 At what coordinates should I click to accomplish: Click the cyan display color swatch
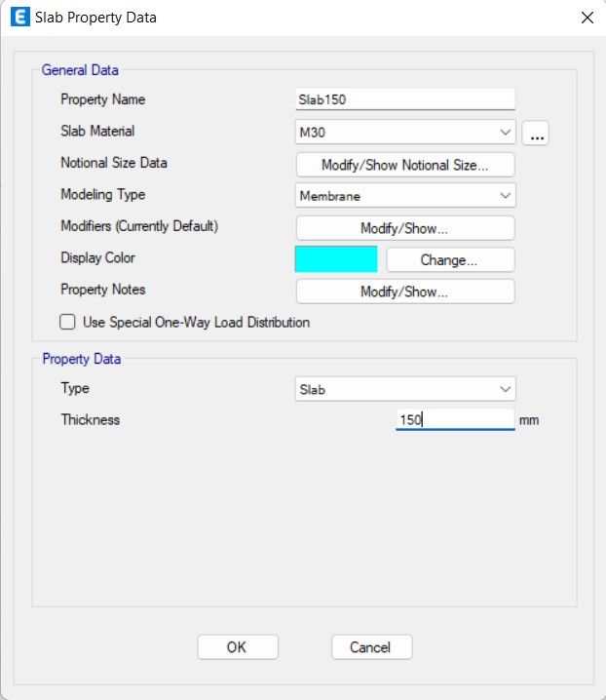click(x=336, y=259)
